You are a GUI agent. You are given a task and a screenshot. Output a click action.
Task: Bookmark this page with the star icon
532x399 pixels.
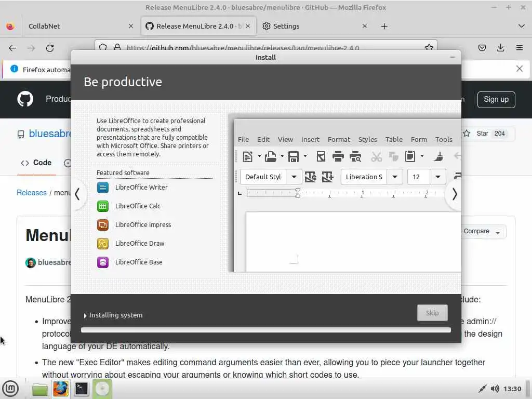(x=429, y=47)
